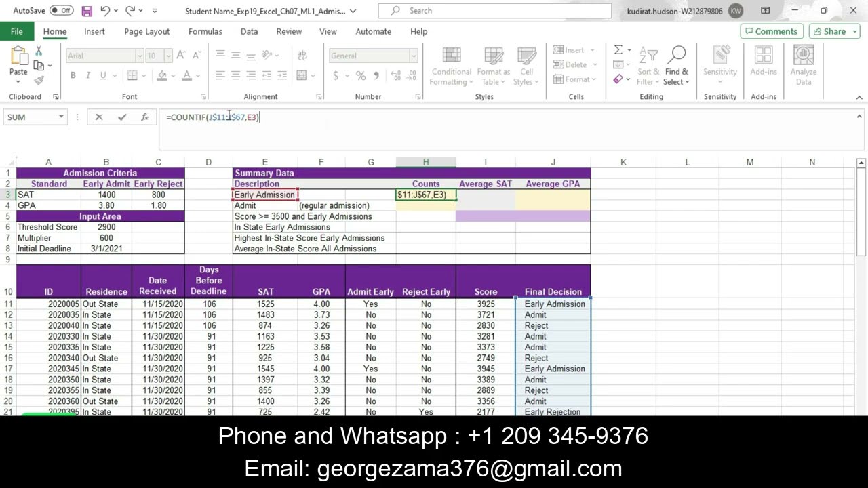
Task: Click the AutoSum sigma icon
Action: 618,50
